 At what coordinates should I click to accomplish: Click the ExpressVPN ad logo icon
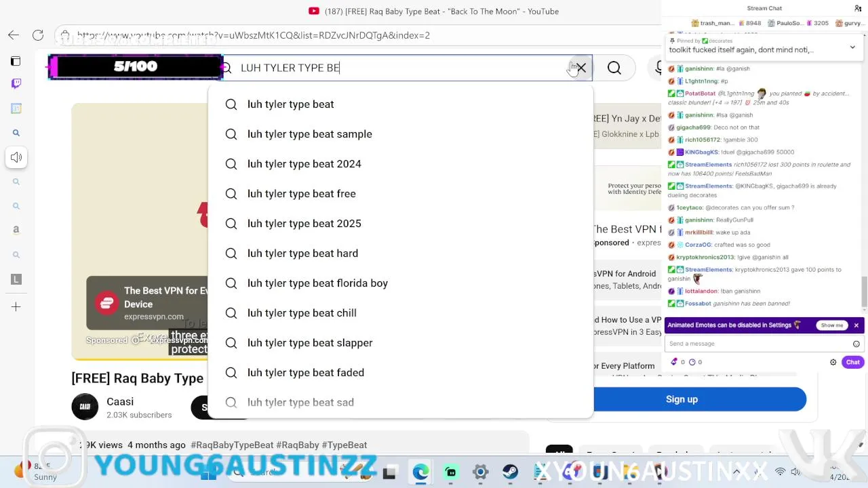106,303
